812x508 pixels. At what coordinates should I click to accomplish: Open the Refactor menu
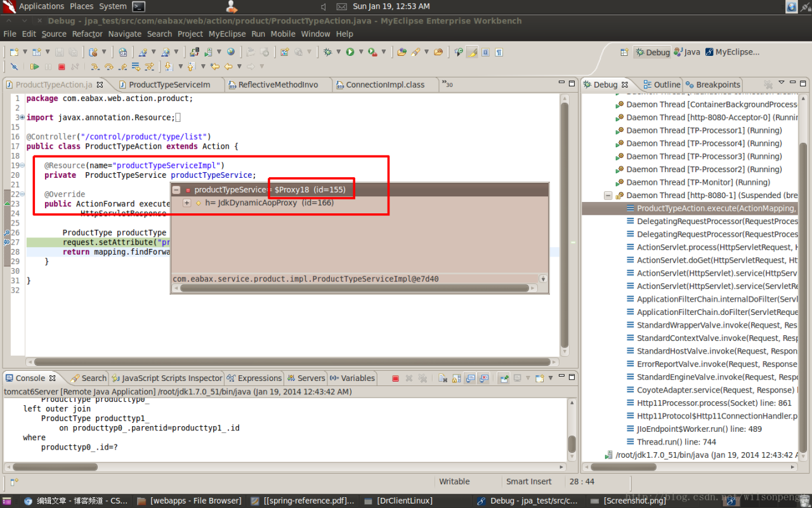87,34
